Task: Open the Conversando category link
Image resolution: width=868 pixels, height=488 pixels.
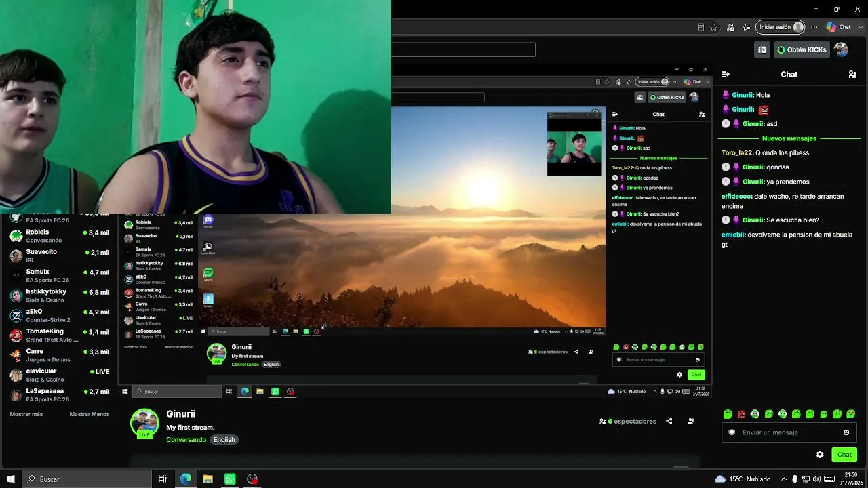Action: click(x=186, y=440)
